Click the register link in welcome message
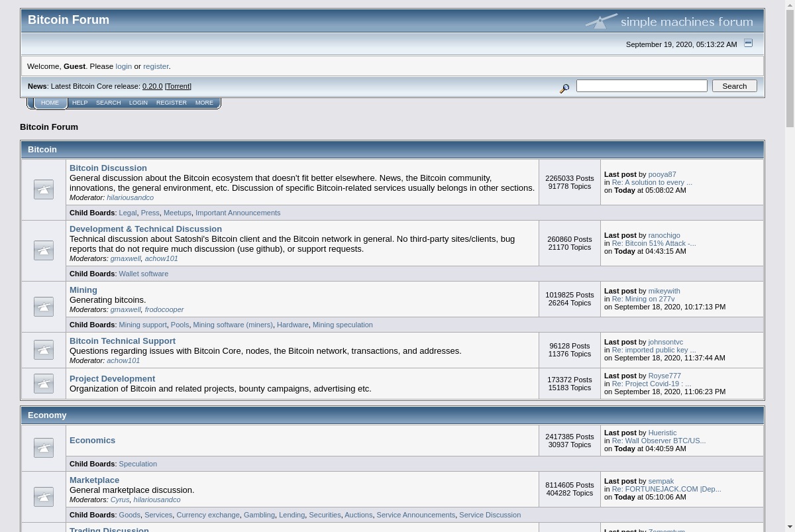Image resolution: width=795 pixels, height=532 pixels. 156,66
